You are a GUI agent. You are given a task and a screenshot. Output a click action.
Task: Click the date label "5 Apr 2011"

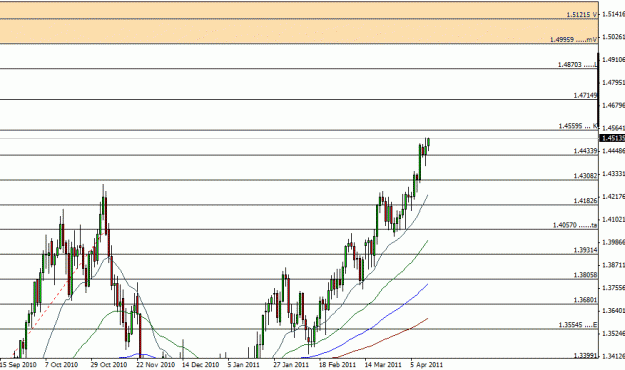pos(427,364)
